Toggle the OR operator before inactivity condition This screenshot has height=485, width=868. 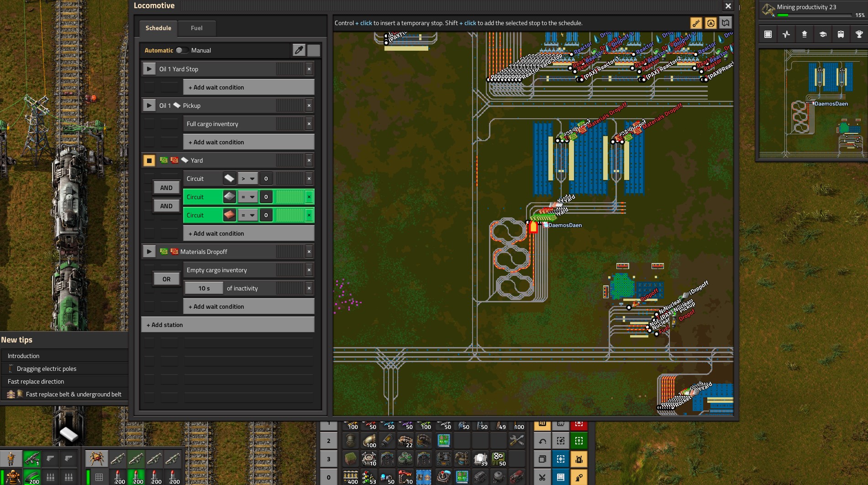tap(166, 279)
